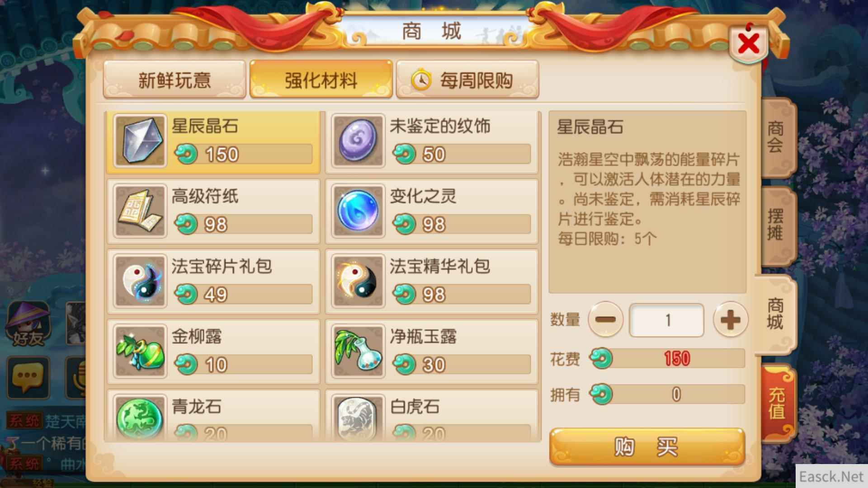Decrease quantity with the minus button
This screenshot has width=868, height=488.
click(x=605, y=320)
